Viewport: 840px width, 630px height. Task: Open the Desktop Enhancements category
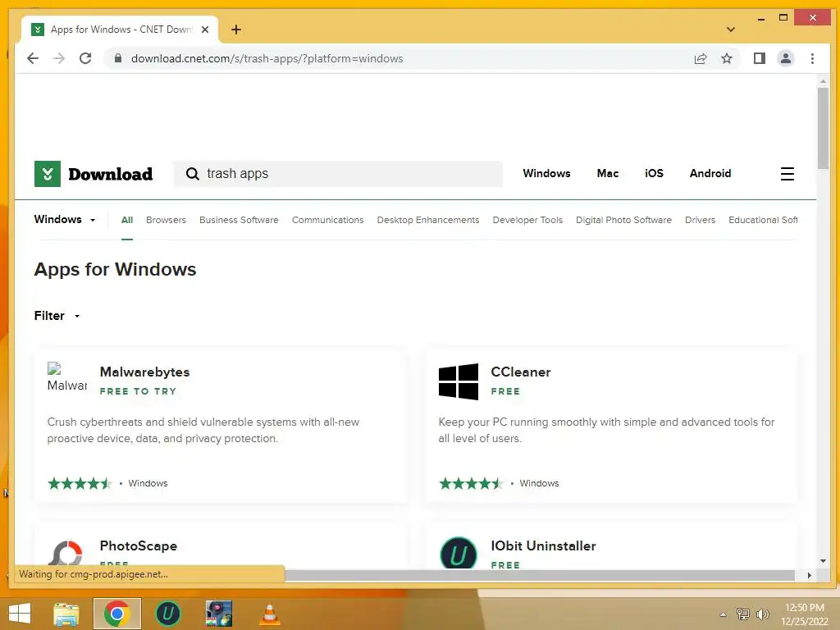(428, 220)
